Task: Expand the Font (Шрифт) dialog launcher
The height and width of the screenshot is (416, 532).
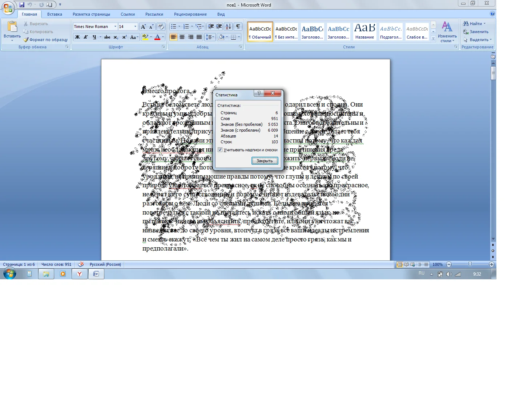Action: (163, 47)
